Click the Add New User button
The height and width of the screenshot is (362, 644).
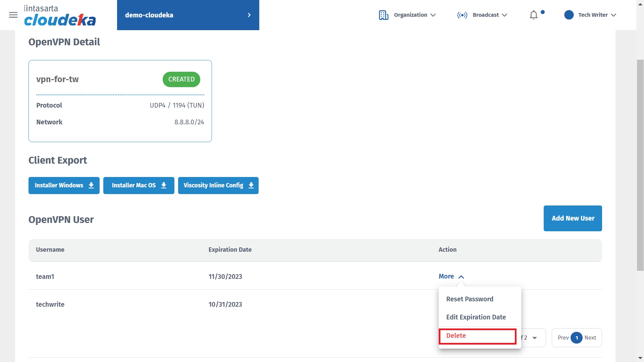point(573,218)
